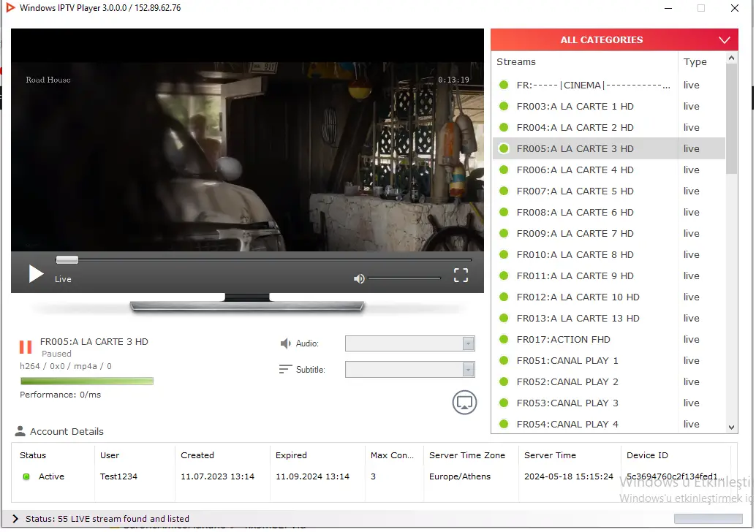Viewport: 756px width, 532px height.
Task: Click the chevron arrow on ALL CATEGORIES
Action: 725,40
